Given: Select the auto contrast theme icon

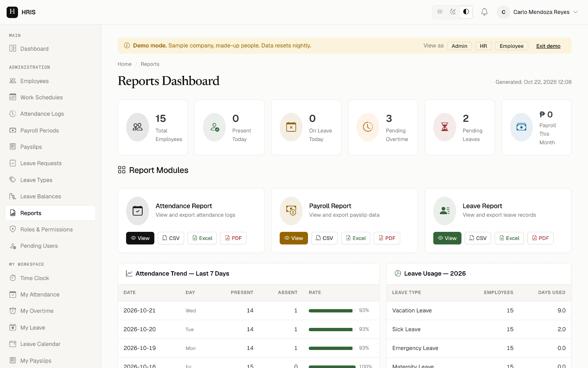Looking at the screenshot, I should (x=466, y=12).
